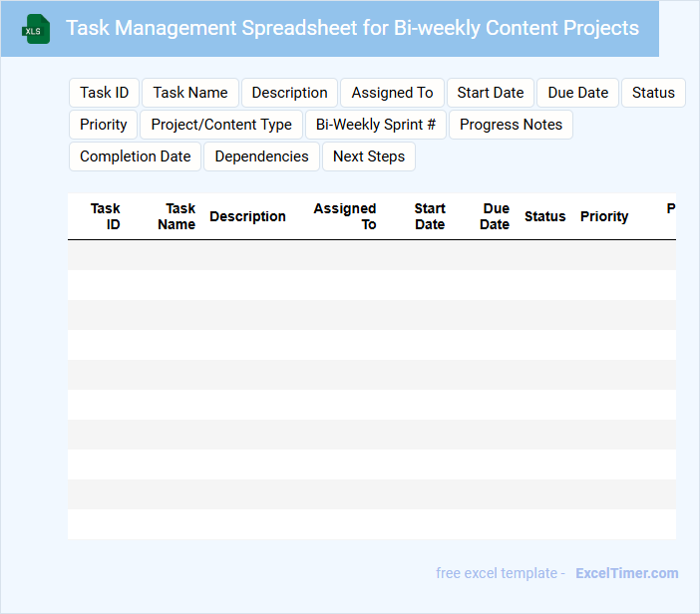Click the Progress Notes tag
700x614 pixels.
click(x=511, y=125)
